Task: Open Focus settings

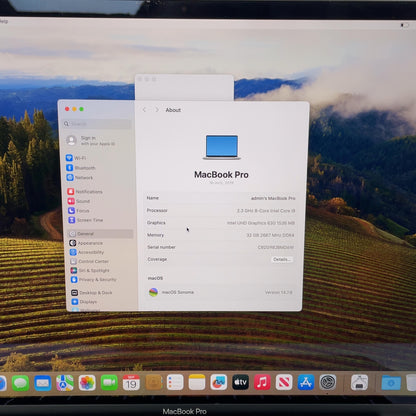Action: pos(79,211)
